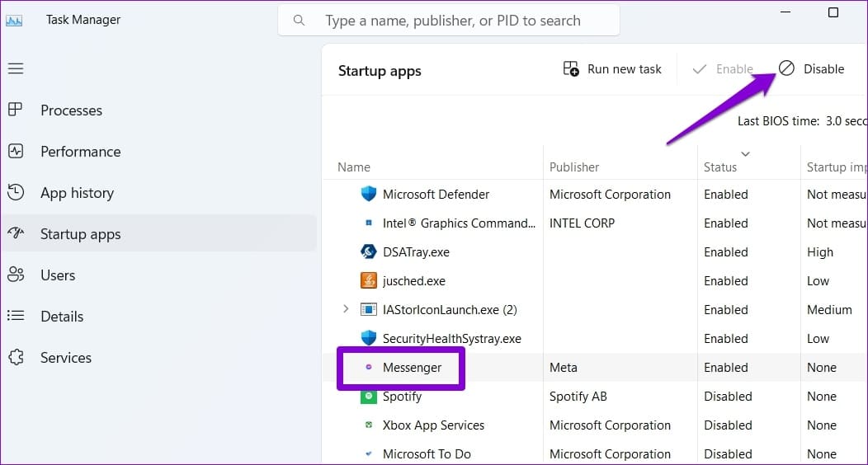Click the Disable button
Image resolution: width=868 pixels, height=465 pixels.
click(x=812, y=69)
